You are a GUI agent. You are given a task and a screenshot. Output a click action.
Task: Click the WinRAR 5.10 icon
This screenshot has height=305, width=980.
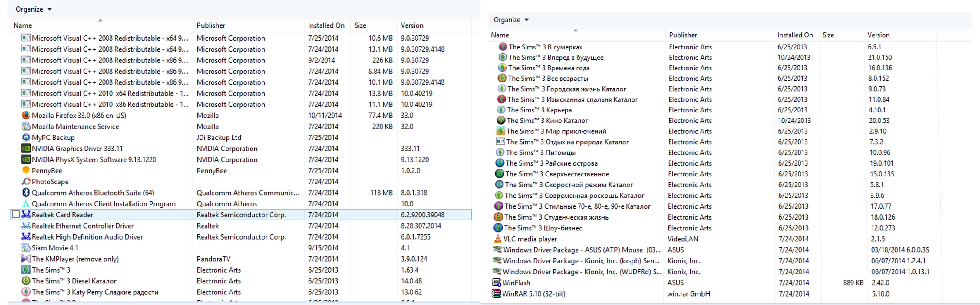pos(496,293)
